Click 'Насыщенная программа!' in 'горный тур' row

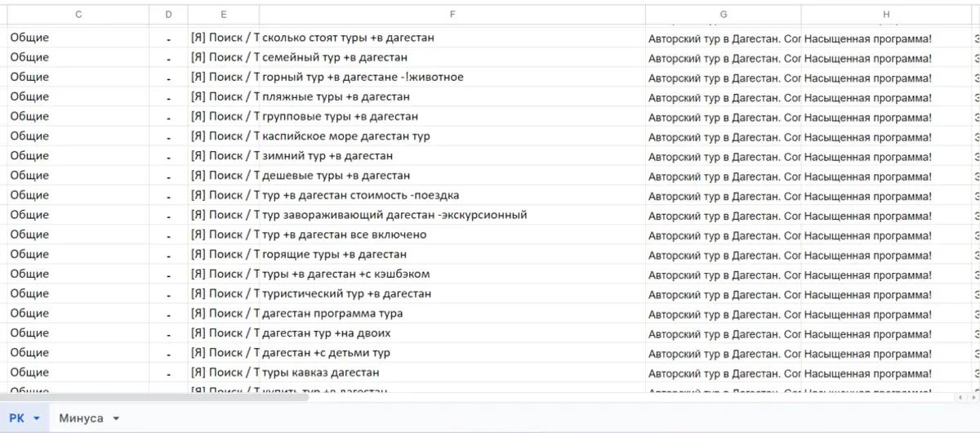click(x=867, y=78)
